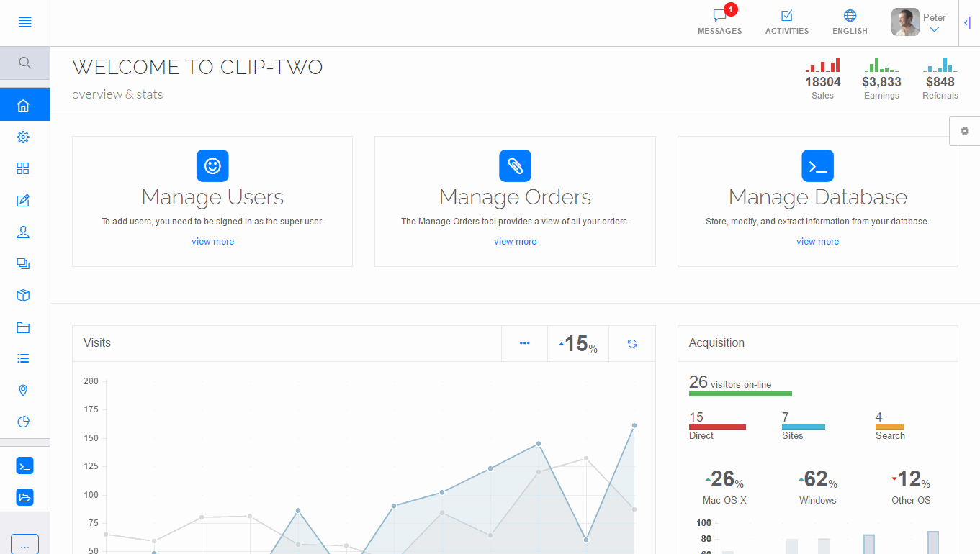
Task: Select the home icon in sidebar
Action: 24,106
